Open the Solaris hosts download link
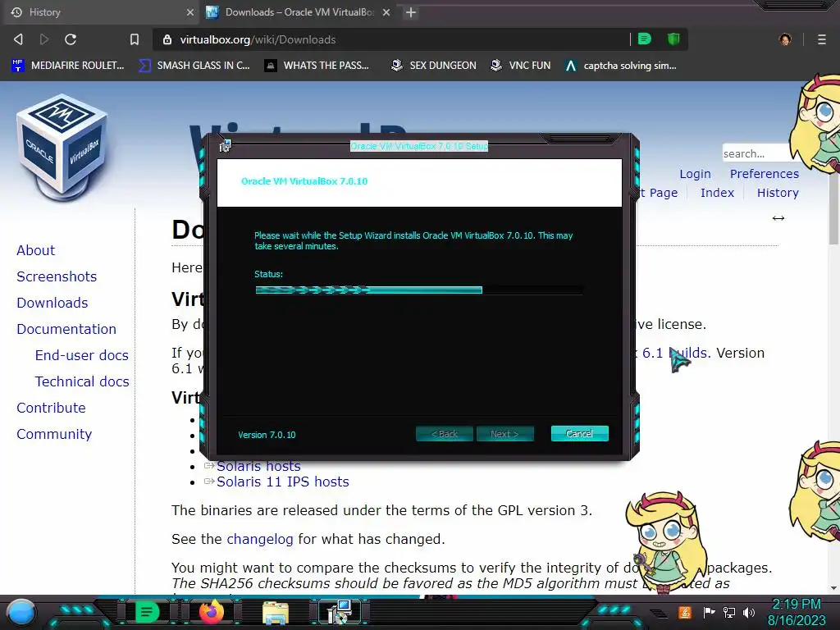This screenshot has width=840, height=630. [258, 467]
